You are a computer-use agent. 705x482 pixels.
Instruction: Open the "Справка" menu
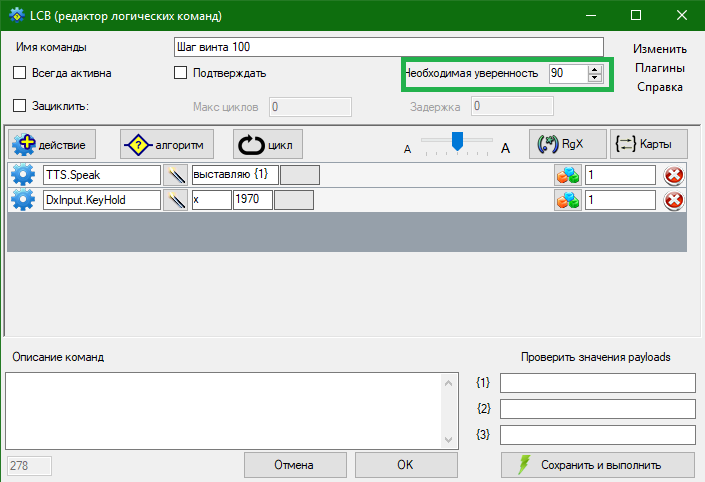tap(660, 87)
